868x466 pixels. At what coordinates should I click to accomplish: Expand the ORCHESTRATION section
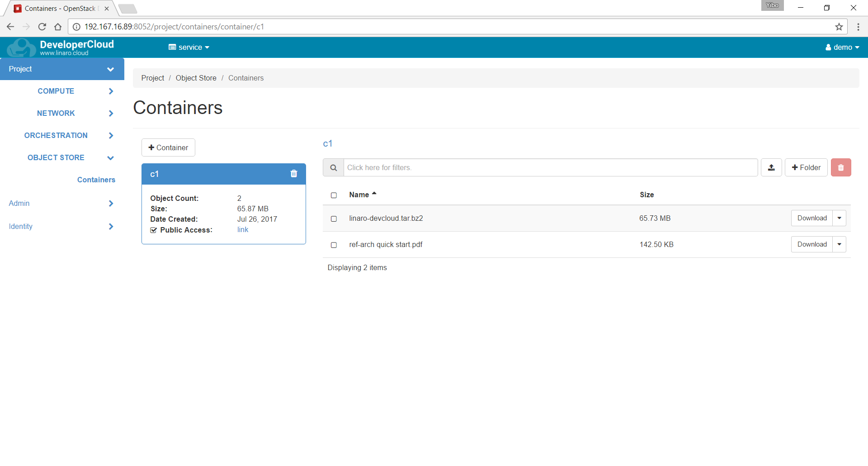point(62,135)
